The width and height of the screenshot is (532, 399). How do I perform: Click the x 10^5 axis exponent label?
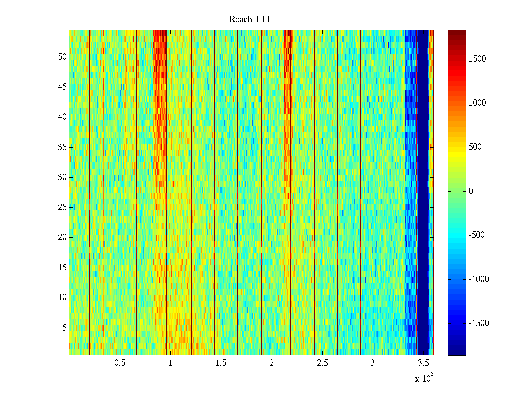tap(424, 378)
